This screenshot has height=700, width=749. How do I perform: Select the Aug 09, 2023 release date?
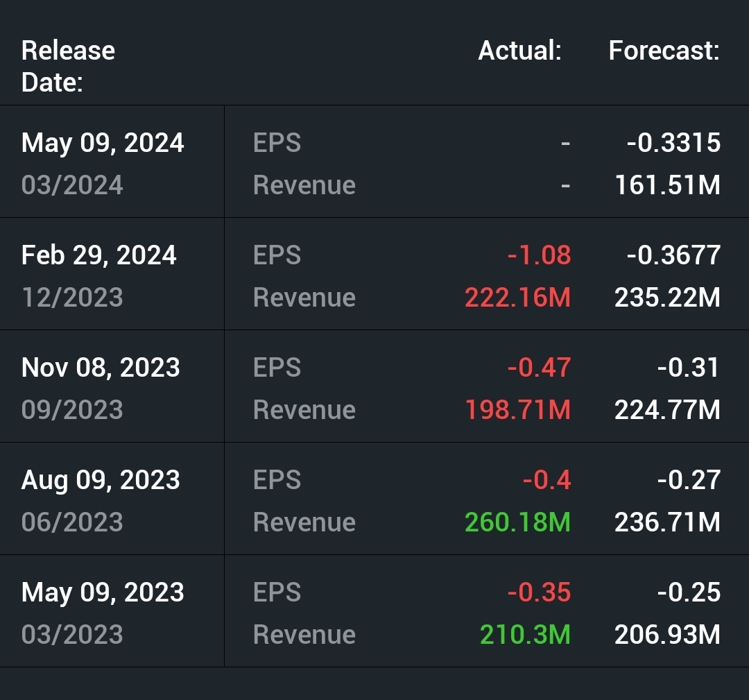pyautogui.click(x=101, y=480)
